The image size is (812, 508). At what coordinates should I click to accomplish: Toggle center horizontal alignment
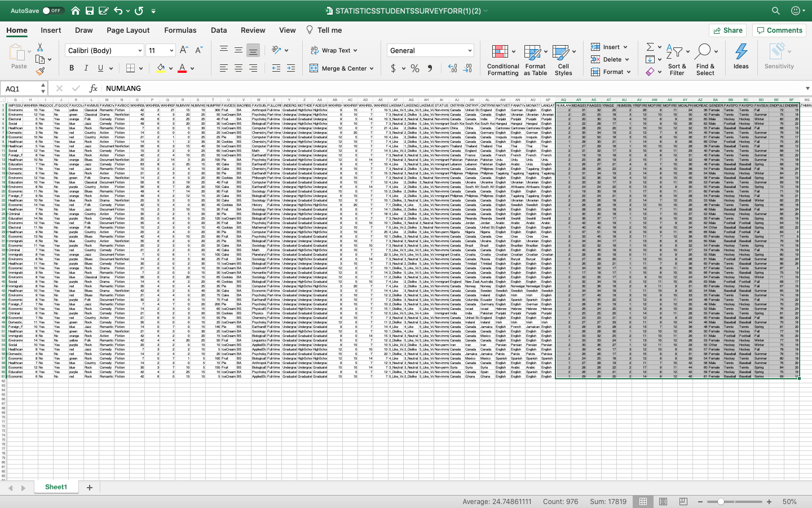click(239, 68)
